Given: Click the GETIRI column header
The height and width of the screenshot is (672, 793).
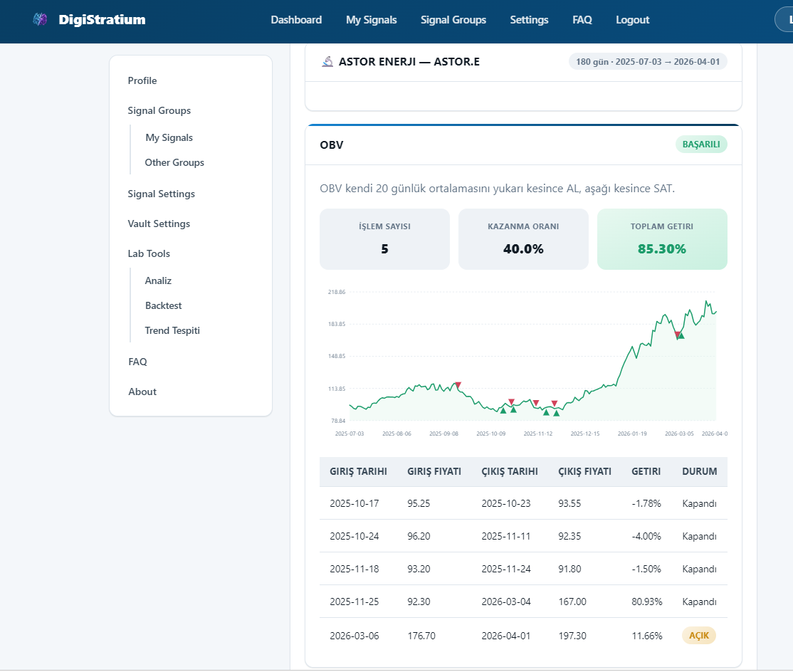Looking at the screenshot, I should [x=646, y=471].
